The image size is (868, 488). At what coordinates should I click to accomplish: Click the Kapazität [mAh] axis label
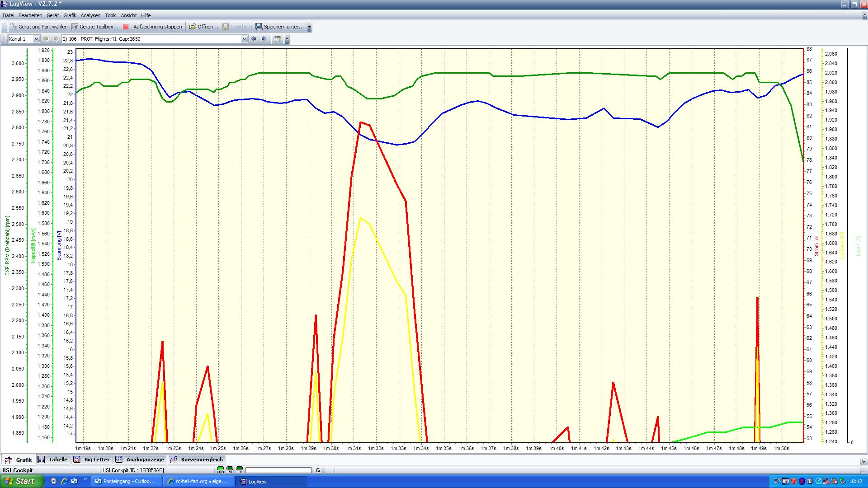pos(33,245)
